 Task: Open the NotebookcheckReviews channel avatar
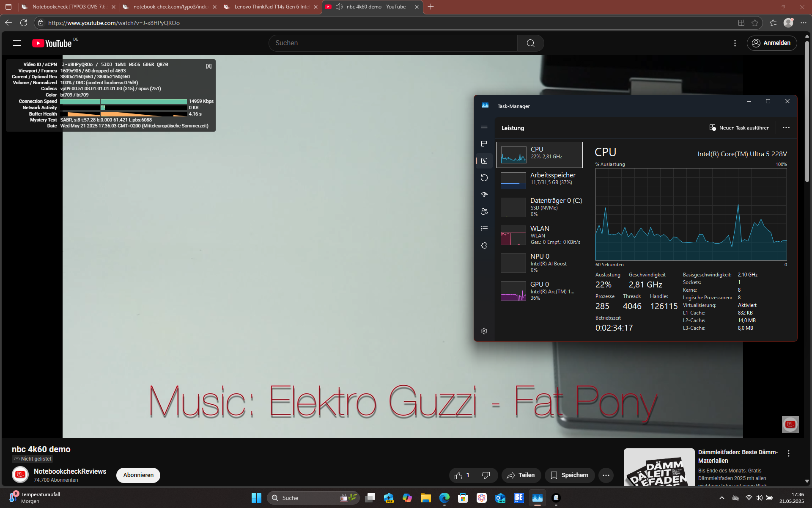[20, 475]
